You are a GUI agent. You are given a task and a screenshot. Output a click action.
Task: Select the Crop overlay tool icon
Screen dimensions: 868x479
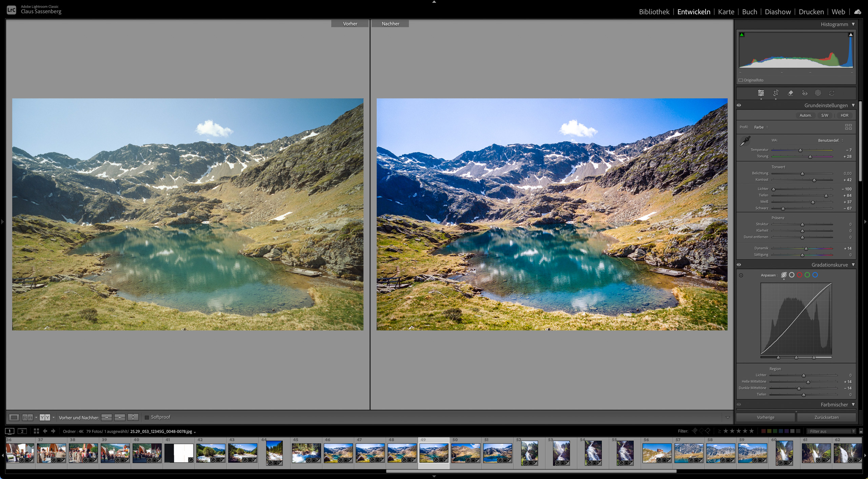(776, 93)
